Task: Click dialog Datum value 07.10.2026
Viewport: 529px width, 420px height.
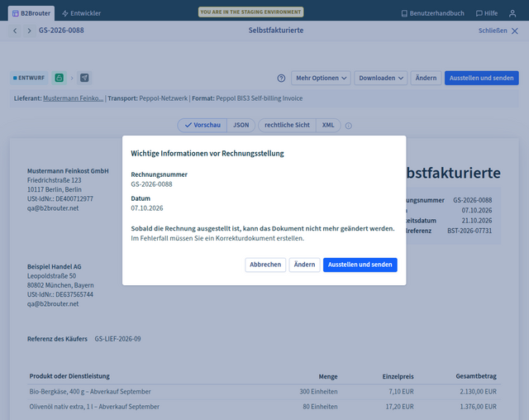Action: click(x=147, y=208)
